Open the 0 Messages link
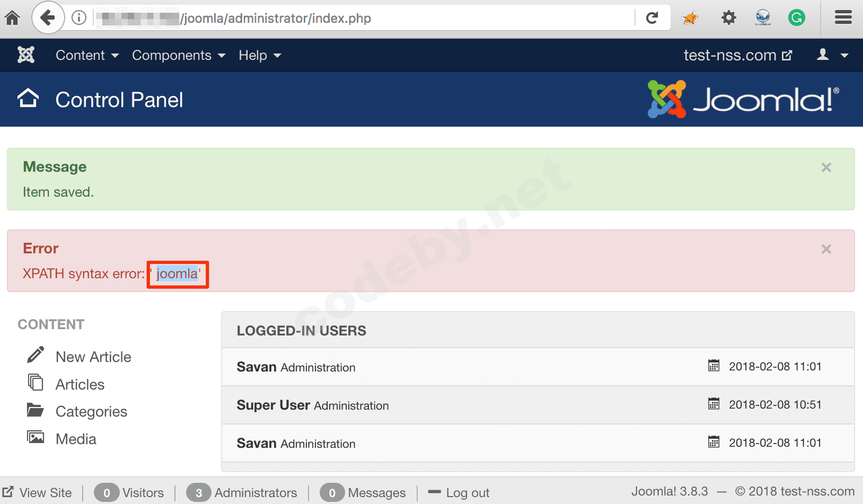 pyautogui.click(x=362, y=493)
